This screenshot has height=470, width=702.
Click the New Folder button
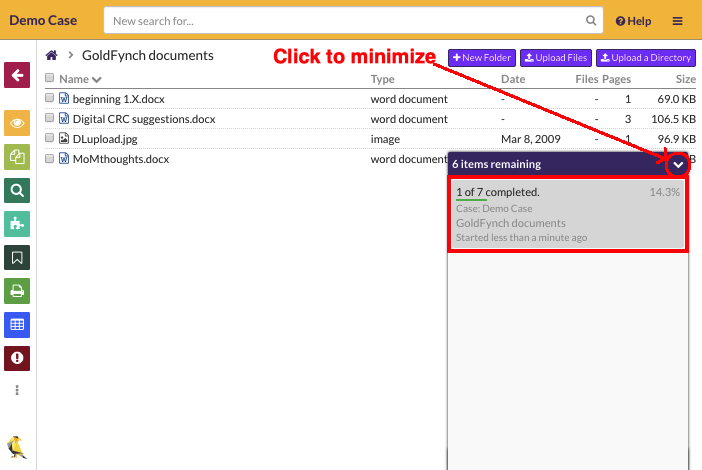(482, 58)
